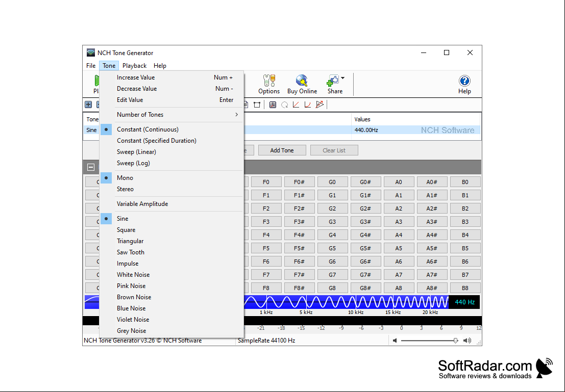The height and width of the screenshot is (392, 565).
Task: Click the NCH Tone Generator title bar icon
Action: (91, 53)
